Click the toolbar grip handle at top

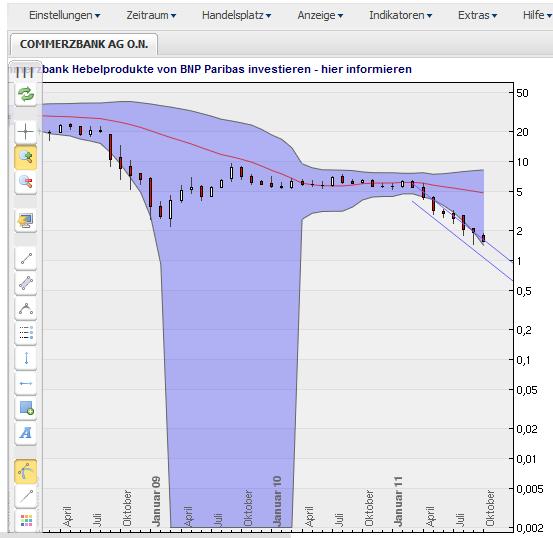[25, 72]
